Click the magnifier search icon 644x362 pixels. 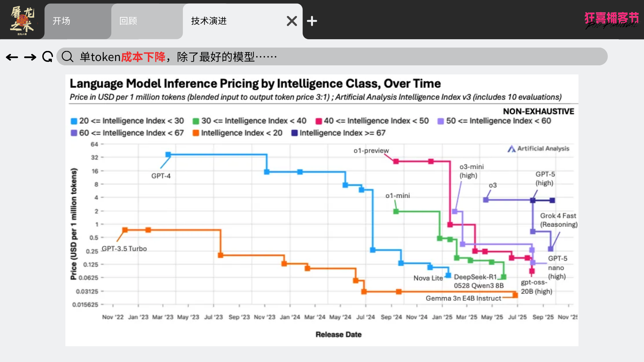pyautogui.click(x=67, y=57)
